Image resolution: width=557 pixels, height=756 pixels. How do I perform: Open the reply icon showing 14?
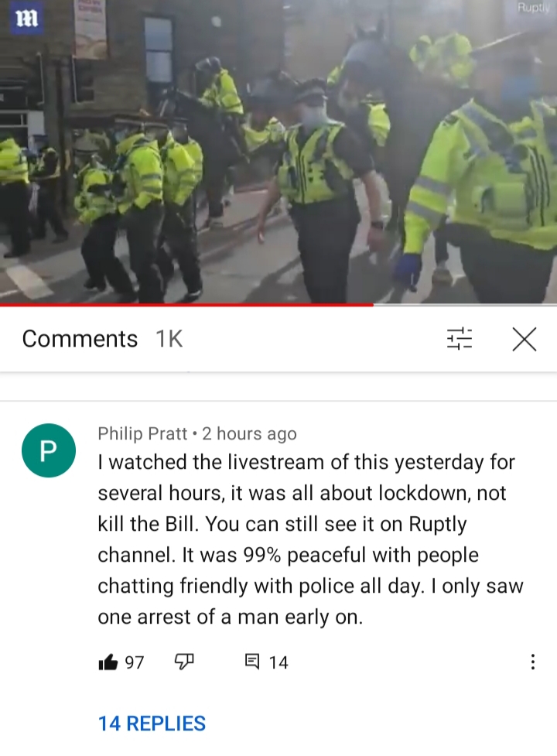pyautogui.click(x=252, y=661)
